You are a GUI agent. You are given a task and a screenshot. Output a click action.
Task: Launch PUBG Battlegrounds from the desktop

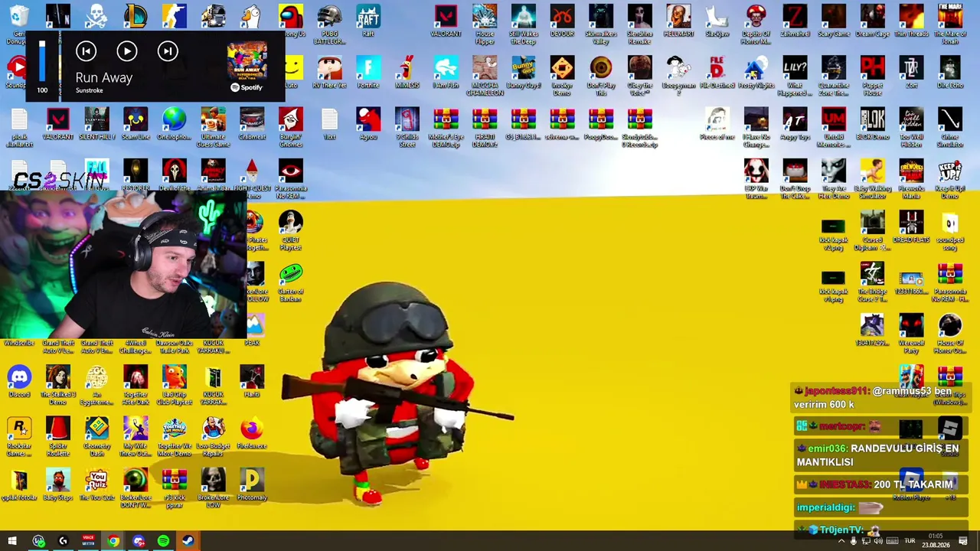pos(329,24)
